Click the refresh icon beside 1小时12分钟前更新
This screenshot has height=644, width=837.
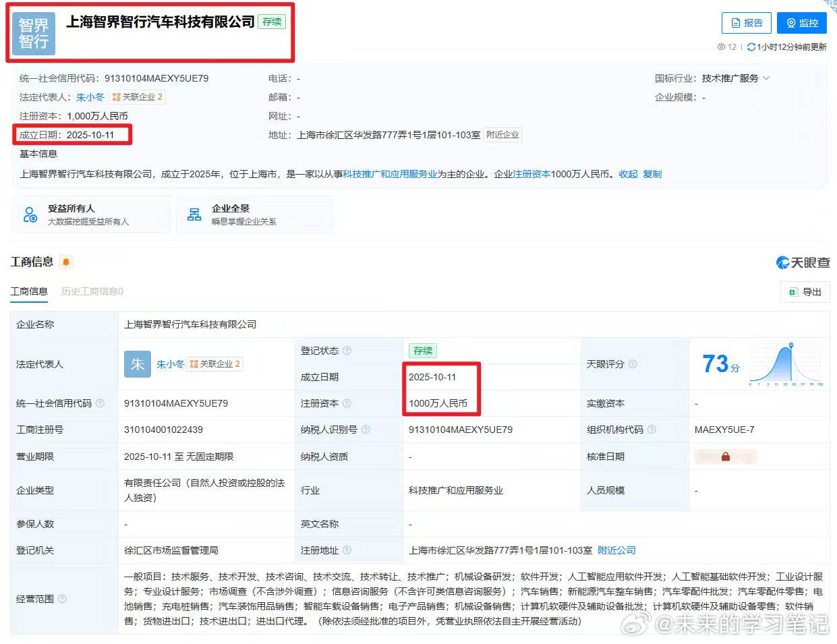[751, 47]
